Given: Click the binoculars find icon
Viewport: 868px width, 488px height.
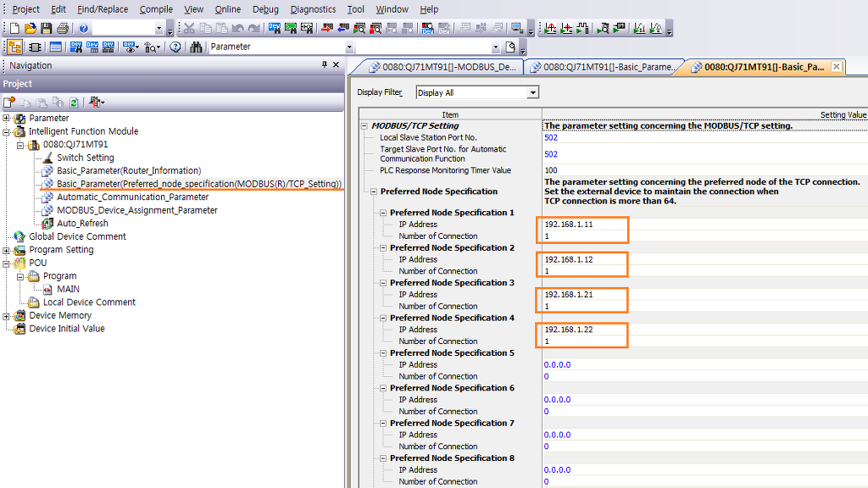Looking at the screenshot, I should click(196, 47).
